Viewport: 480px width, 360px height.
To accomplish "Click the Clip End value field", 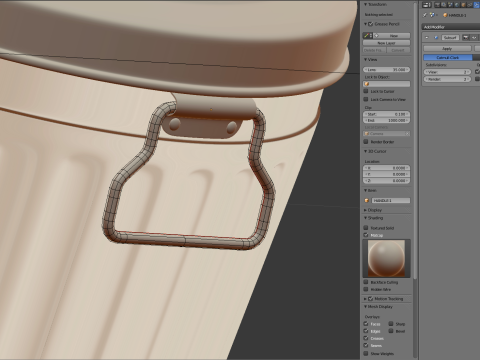I will coord(387,120).
